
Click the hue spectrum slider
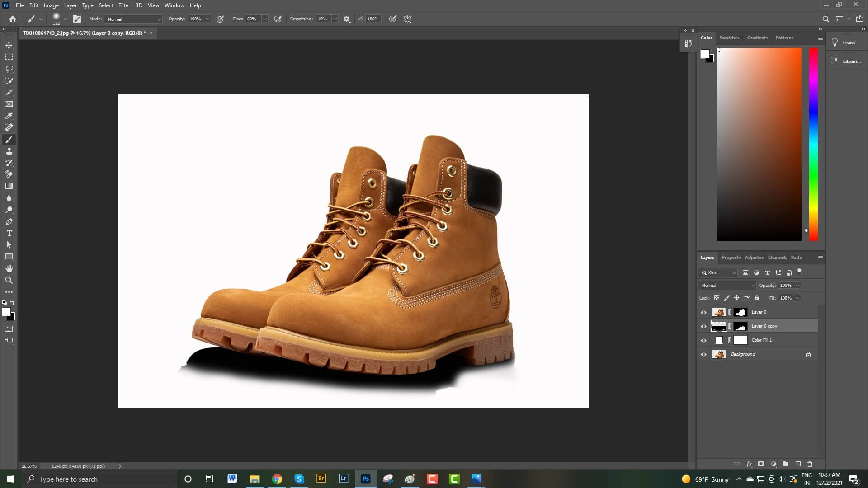(x=813, y=145)
